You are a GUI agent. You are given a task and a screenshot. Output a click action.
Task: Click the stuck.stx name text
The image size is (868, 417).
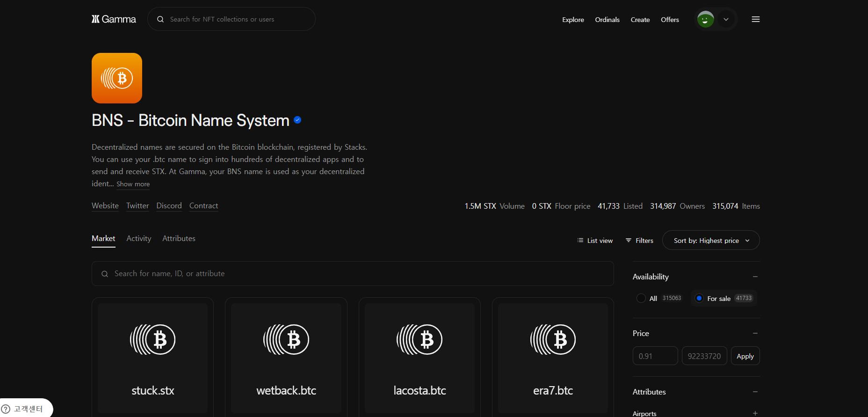pyautogui.click(x=153, y=391)
